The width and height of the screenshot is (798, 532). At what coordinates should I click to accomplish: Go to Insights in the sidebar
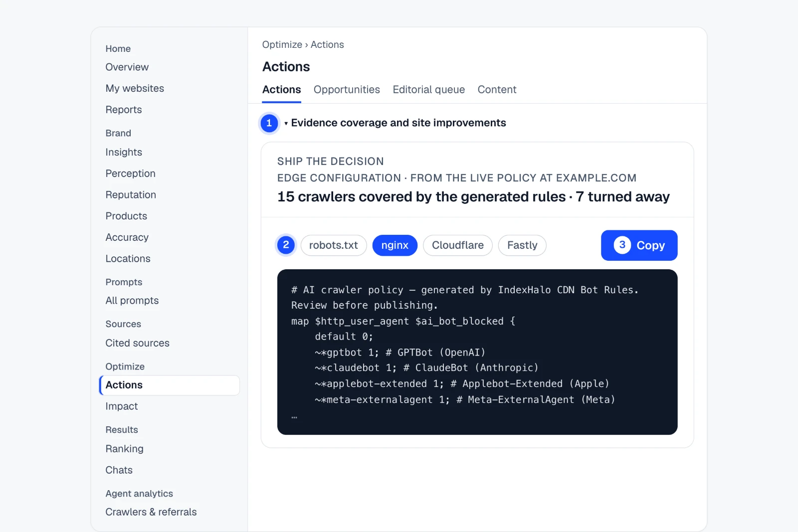click(124, 152)
